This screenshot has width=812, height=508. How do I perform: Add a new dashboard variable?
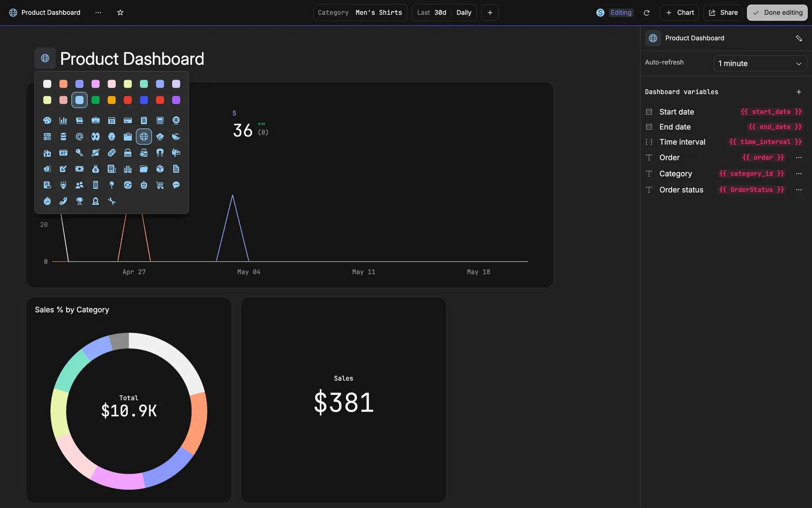(x=798, y=92)
